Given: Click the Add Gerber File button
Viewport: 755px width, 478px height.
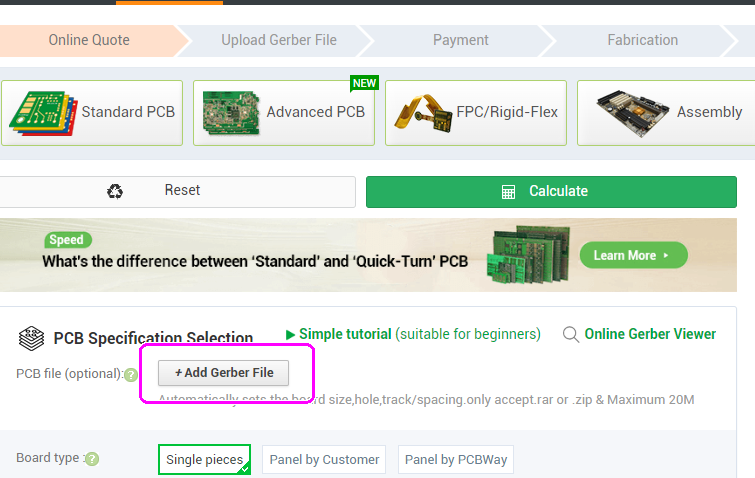Looking at the screenshot, I should (223, 373).
